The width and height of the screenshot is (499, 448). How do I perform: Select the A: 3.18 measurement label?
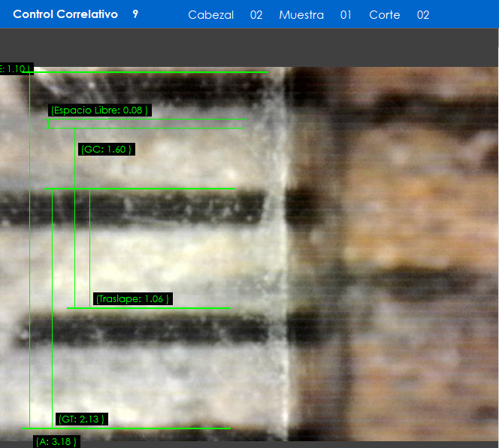pos(56,441)
